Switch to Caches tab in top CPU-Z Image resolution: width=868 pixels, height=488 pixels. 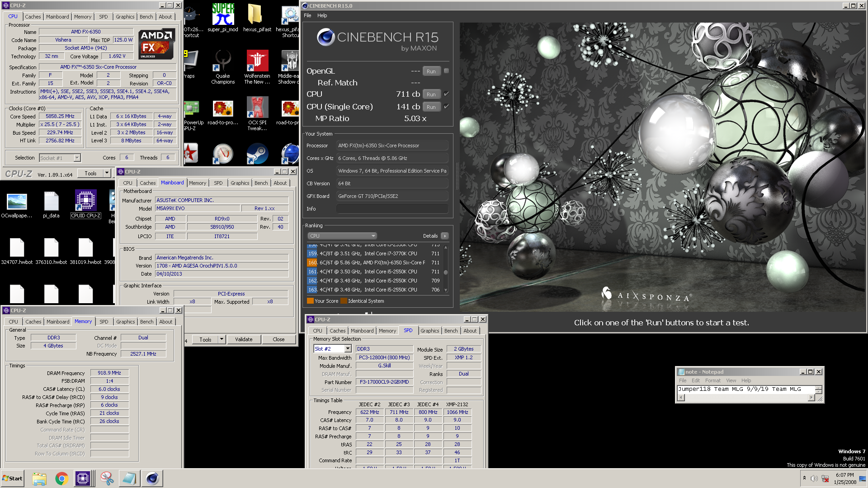pyautogui.click(x=33, y=17)
